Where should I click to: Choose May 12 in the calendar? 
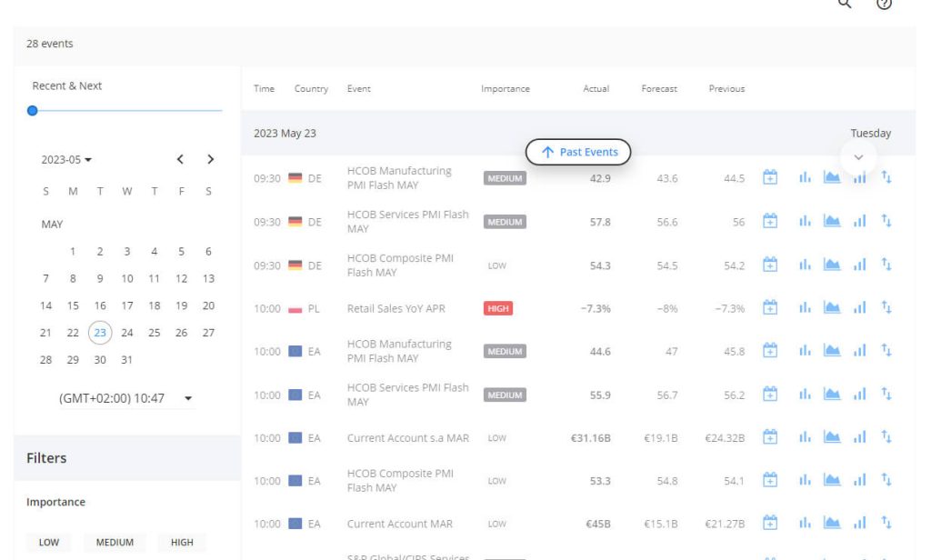pyautogui.click(x=181, y=278)
